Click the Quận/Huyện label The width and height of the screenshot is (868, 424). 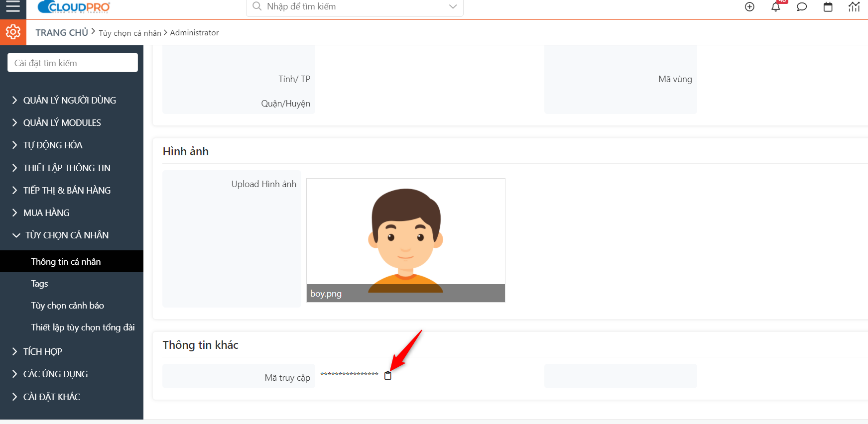pos(286,104)
